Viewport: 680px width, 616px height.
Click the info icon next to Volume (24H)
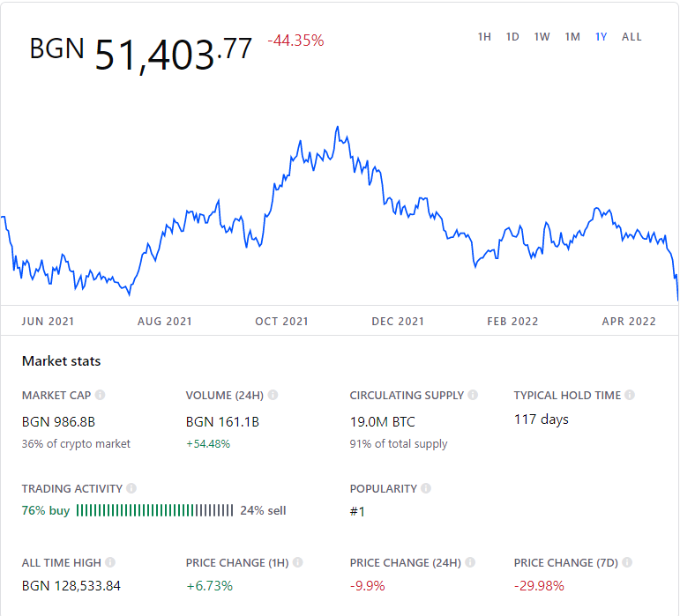click(x=273, y=395)
